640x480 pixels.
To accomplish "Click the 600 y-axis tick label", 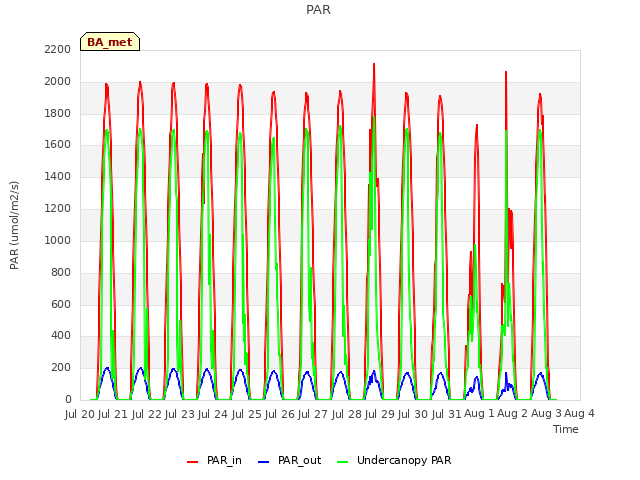I will [x=61, y=304].
